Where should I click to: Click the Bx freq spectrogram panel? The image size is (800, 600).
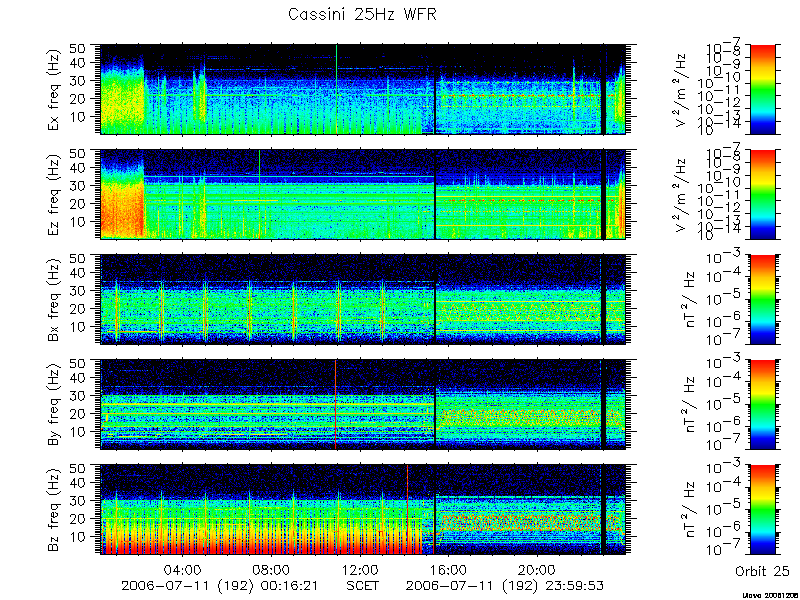363,299
